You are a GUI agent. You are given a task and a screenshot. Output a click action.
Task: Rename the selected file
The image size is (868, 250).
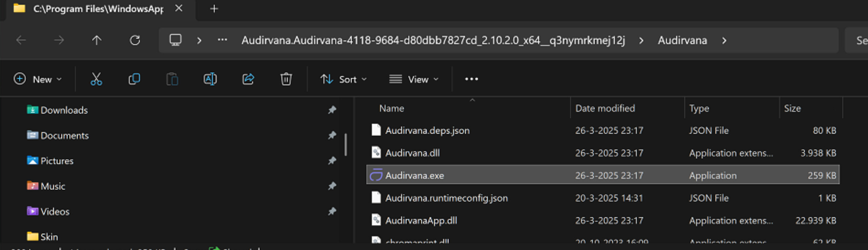pyautogui.click(x=210, y=79)
